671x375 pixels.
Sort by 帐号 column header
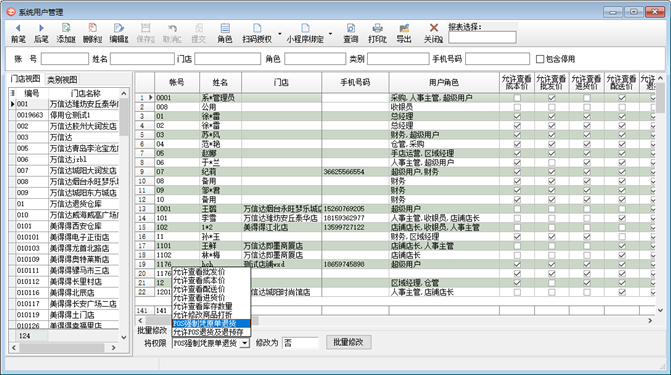click(x=177, y=82)
